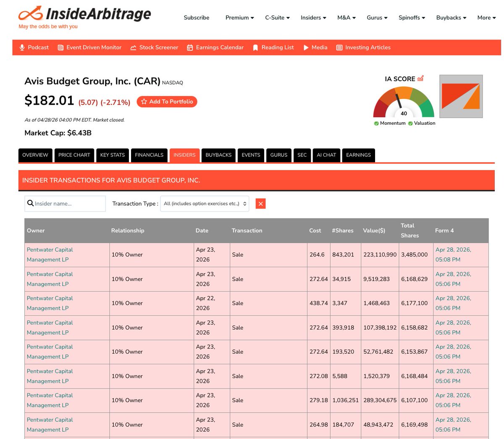Expand the M&A dropdown menu
The image size is (504, 439).
pos(346,18)
